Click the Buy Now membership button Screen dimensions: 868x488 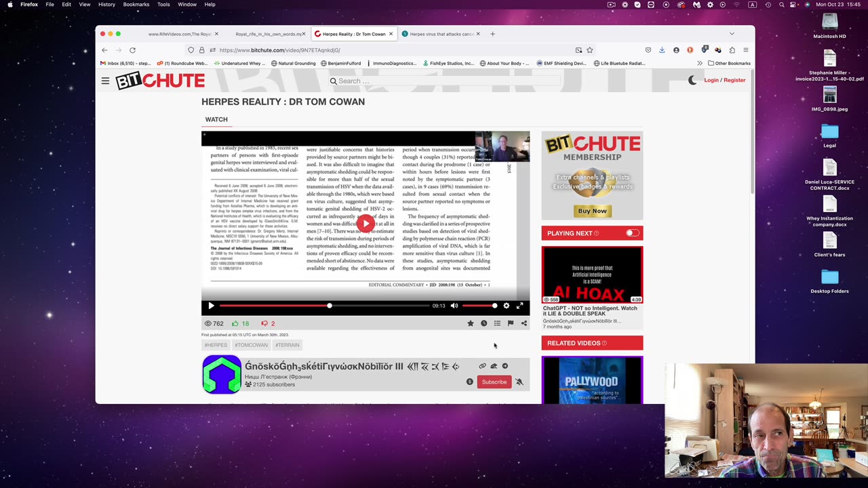(592, 211)
